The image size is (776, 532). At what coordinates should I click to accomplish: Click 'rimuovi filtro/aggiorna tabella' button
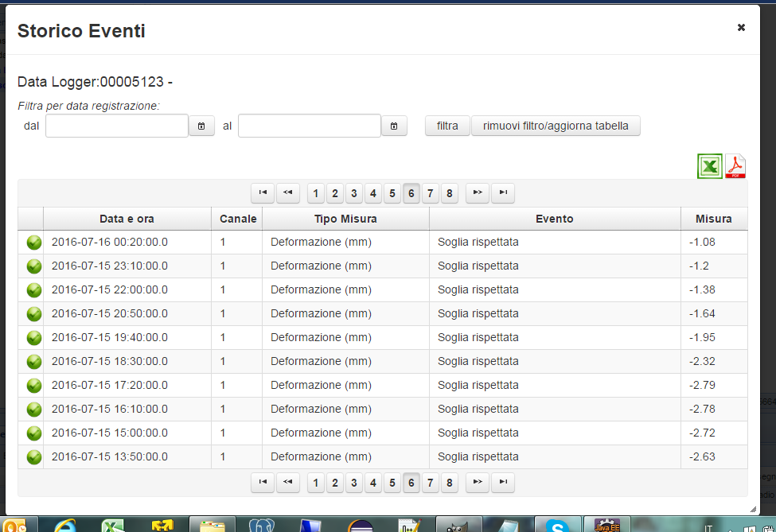click(x=556, y=126)
